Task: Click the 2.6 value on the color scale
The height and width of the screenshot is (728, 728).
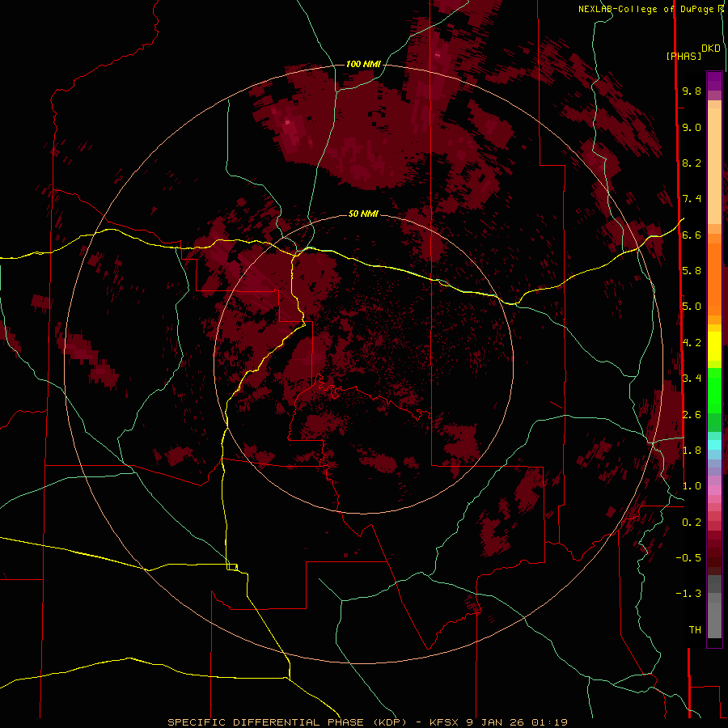Action: point(692,415)
